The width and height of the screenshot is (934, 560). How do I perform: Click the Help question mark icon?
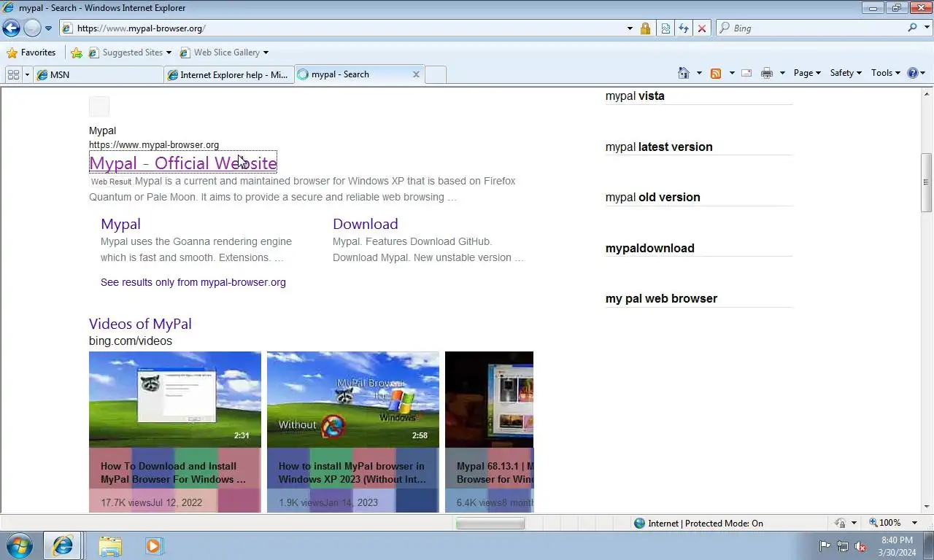click(912, 73)
